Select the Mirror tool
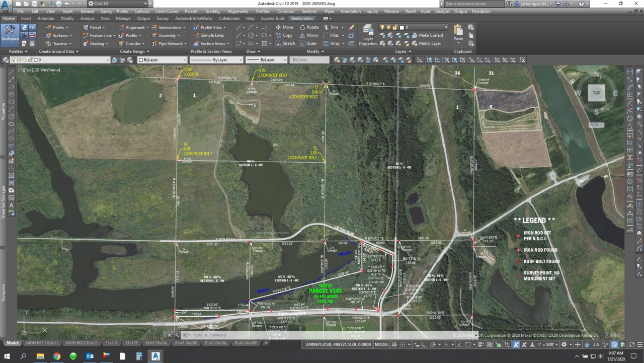Viewport: 644px width, 363px height. click(x=309, y=35)
